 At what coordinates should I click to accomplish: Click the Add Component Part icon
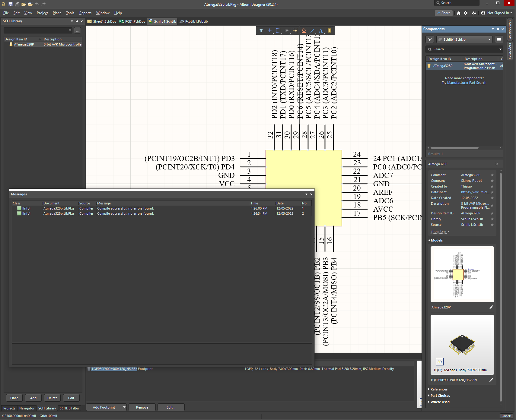(x=330, y=30)
